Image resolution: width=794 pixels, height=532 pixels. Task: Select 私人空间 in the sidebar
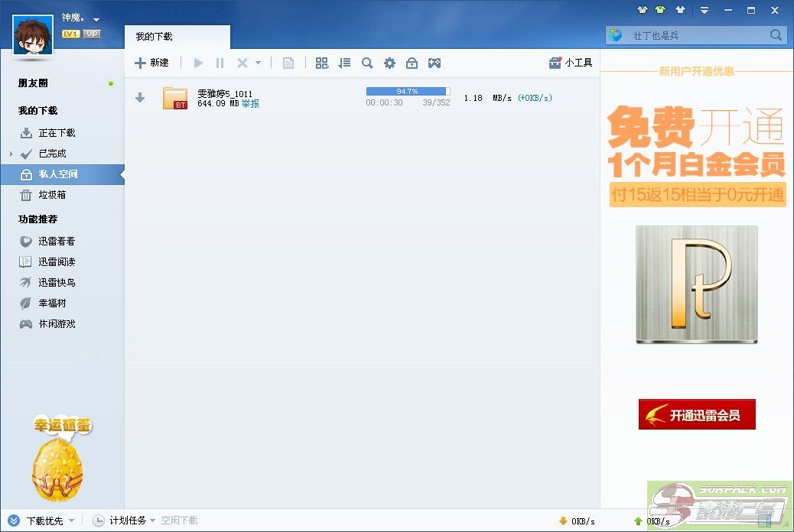click(62, 174)
